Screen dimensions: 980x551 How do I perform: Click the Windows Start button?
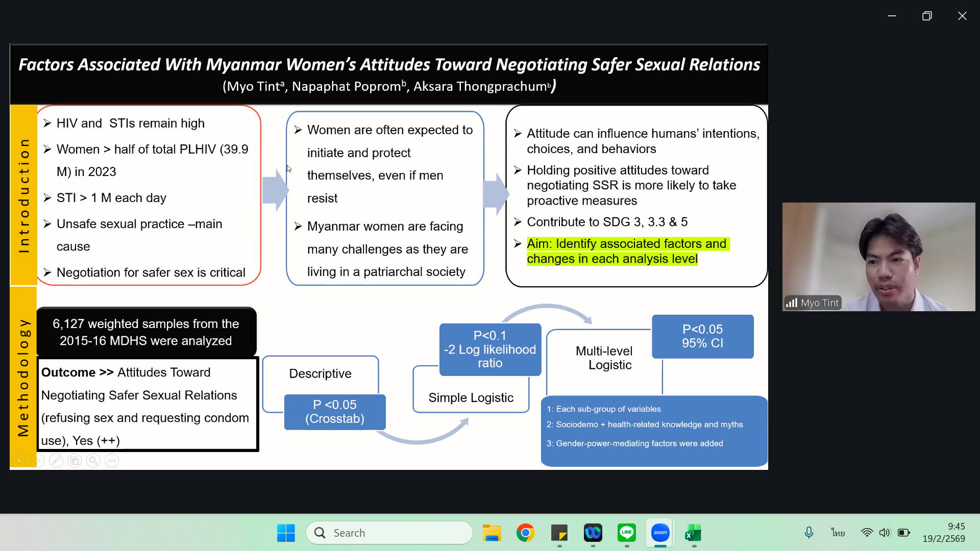pos(286,533)
